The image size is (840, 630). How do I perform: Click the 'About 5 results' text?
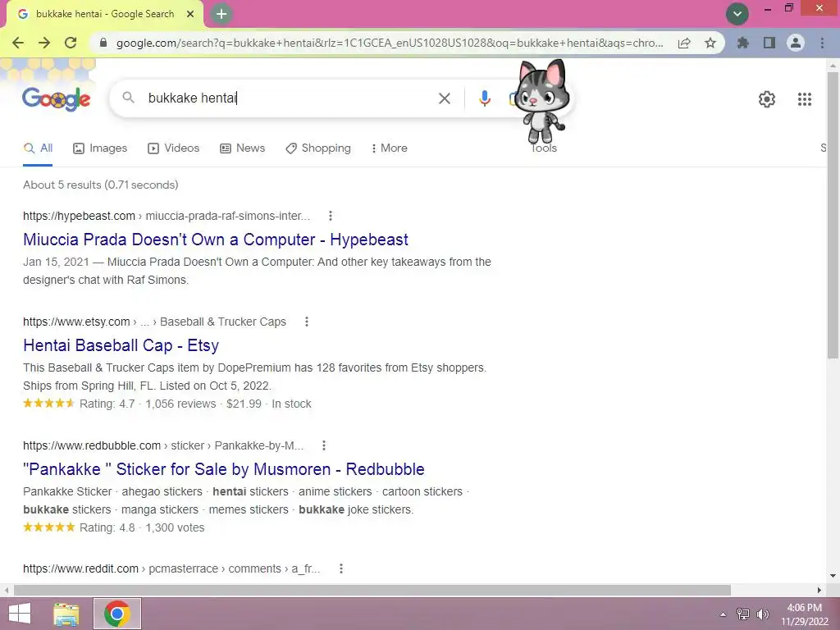pyautogui.click(x=101, y=185)
